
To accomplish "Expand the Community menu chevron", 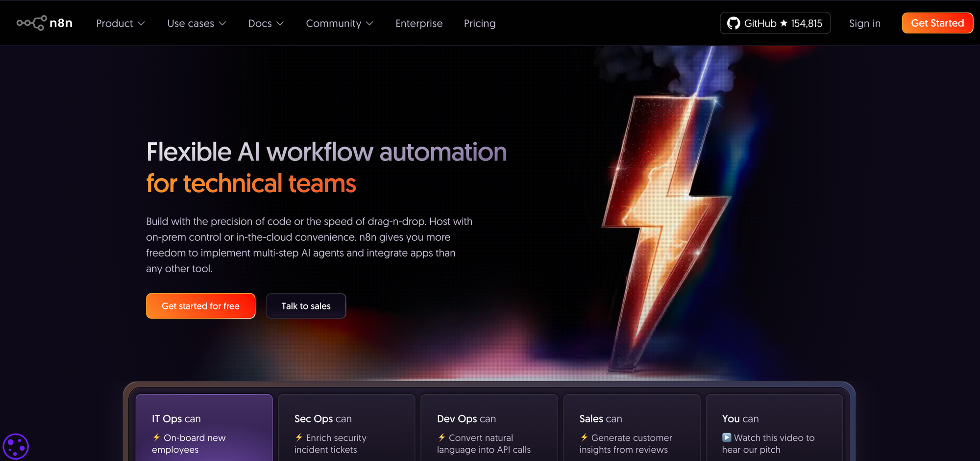I will 370,23.
